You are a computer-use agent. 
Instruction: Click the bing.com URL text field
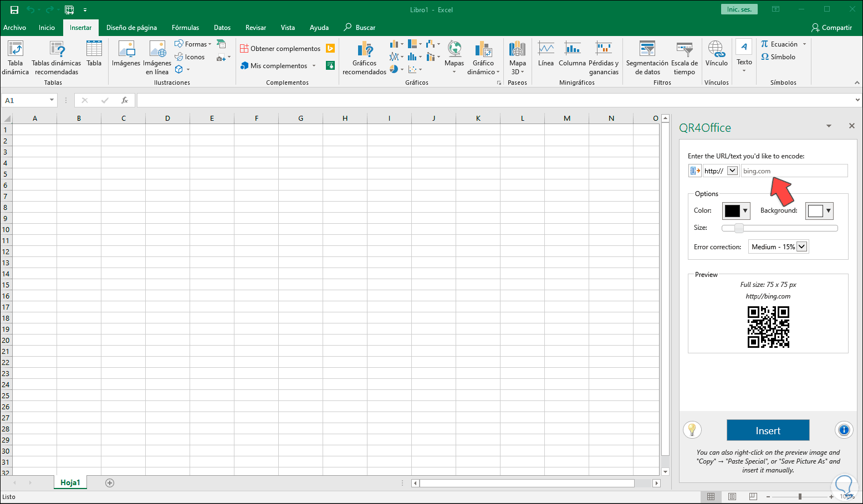pos(794,171)
